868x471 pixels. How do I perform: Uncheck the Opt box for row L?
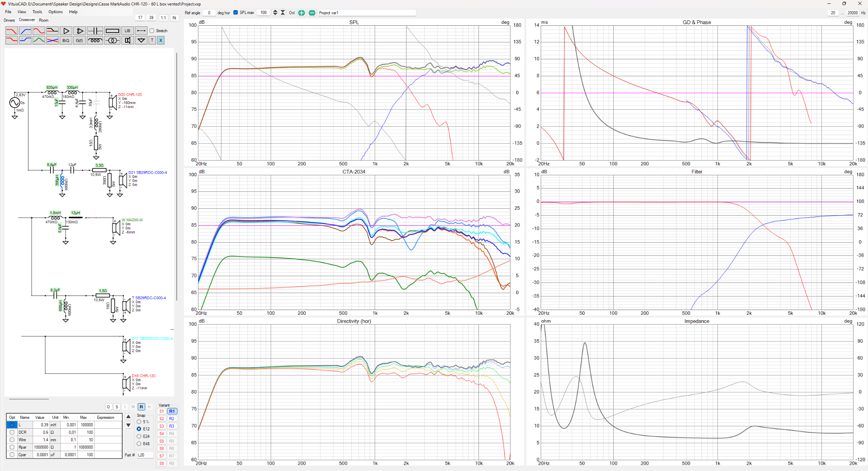[12, 425]
